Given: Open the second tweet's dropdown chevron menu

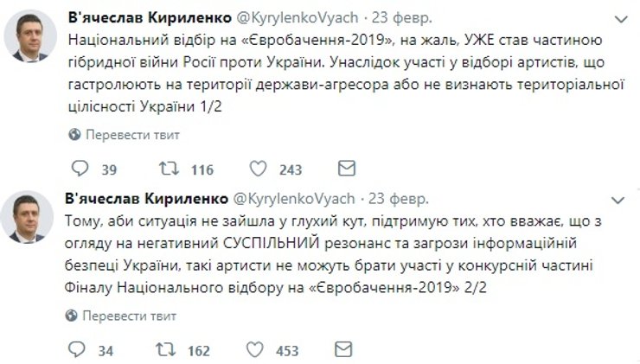Looking at the screenshot, I should click(x=619, y=199).
